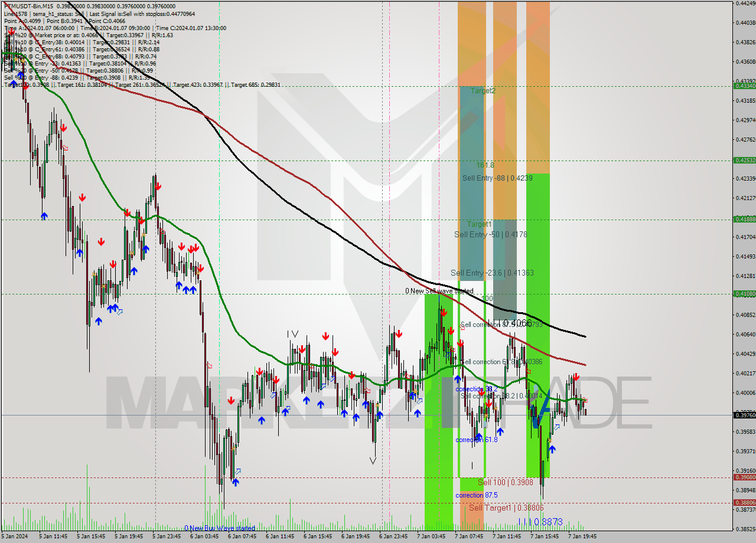
Task: Click the green 0.4188 price tag on axis
Action: tap(744, 219)
